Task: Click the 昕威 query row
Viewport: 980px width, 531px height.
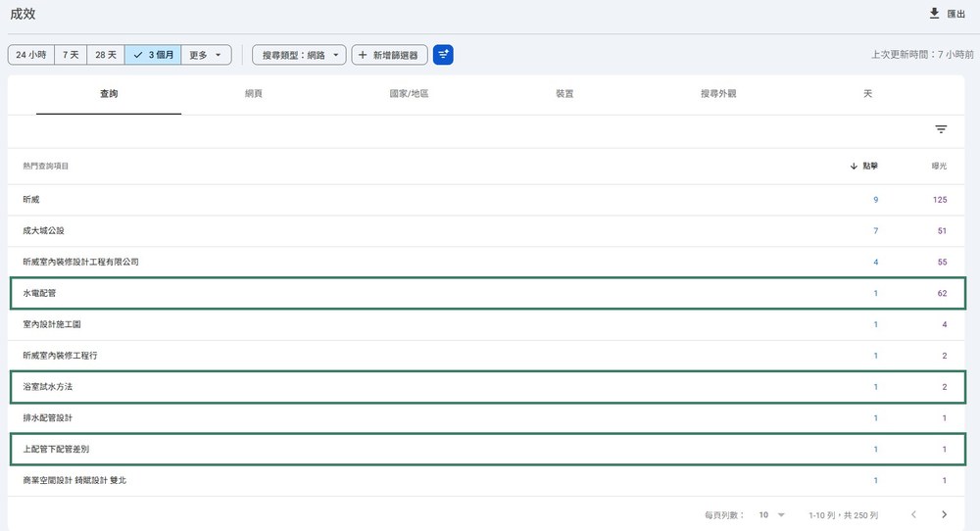Action: [x=486, y=200]
